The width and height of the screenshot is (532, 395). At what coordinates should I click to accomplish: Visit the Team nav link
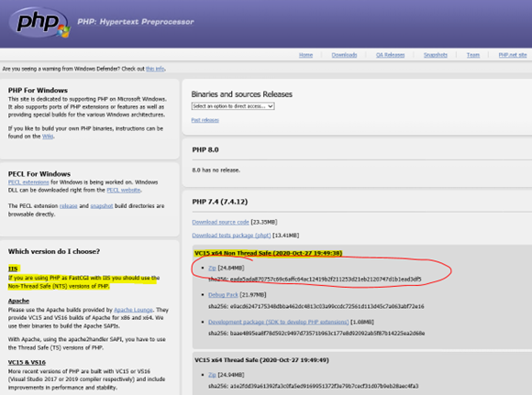[x=473, y=55]
